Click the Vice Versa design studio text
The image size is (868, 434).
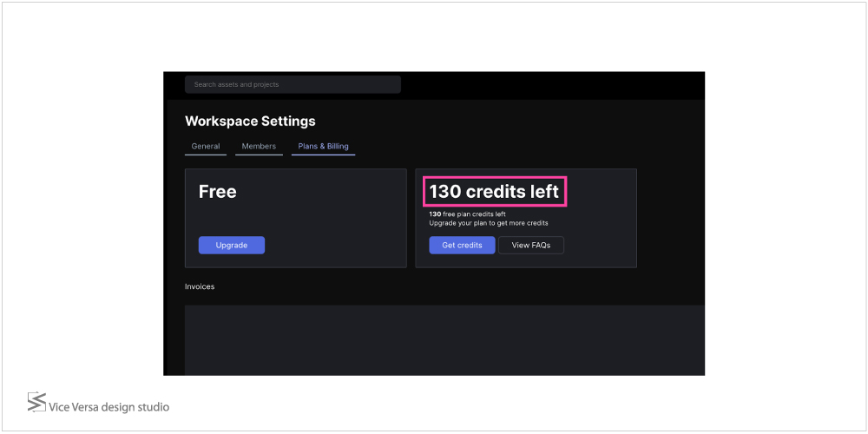109,407
